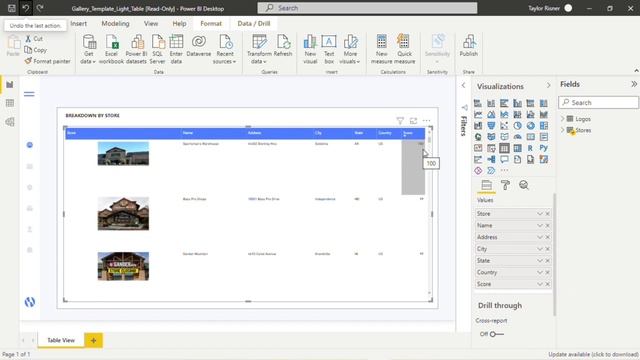Expand the Stores table in Fields

tap(562, 130)
